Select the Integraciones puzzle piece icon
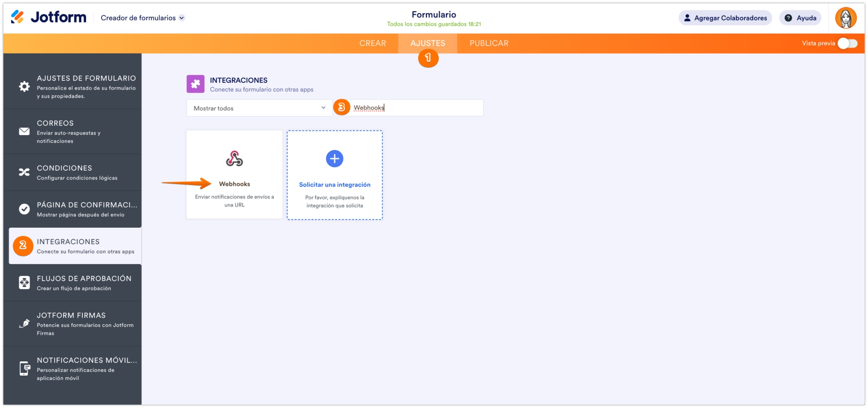 pos(23,246)
